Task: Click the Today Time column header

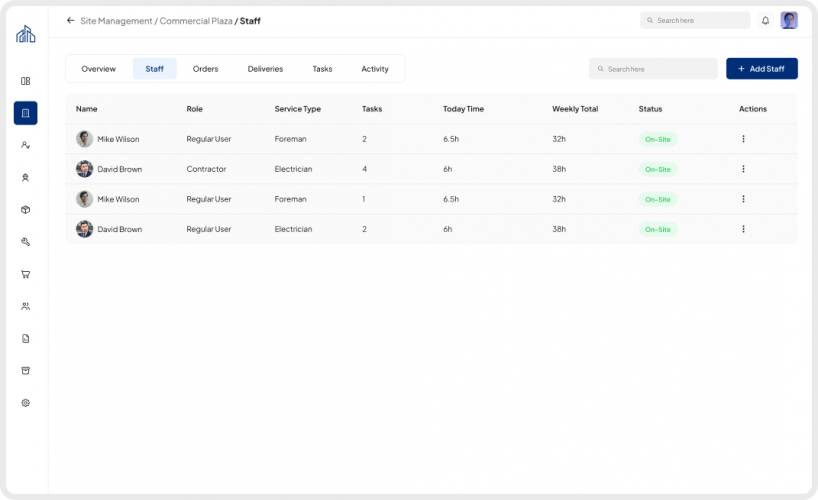Action: coord(463,109)
